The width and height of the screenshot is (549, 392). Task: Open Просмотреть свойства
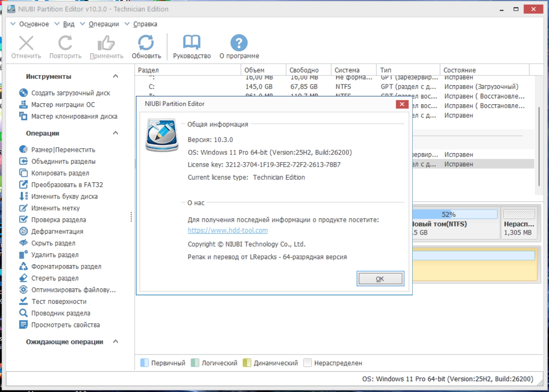pyautogui.click(x=59, y=325)
